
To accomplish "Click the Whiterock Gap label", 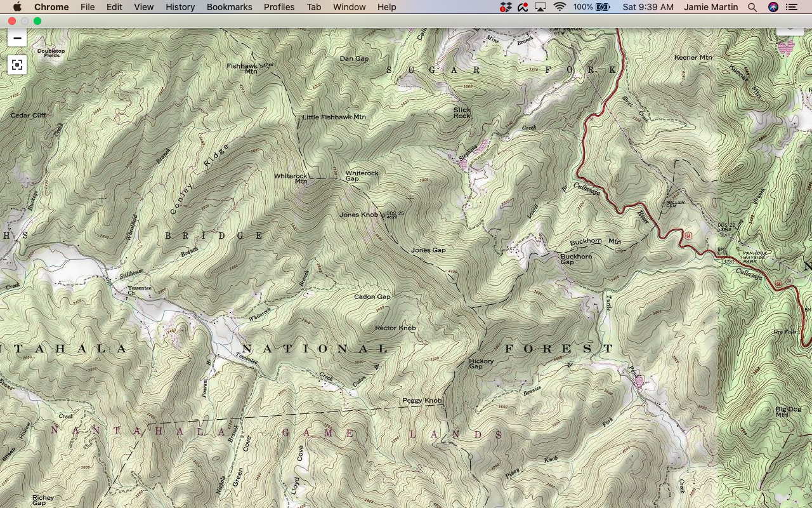I will click(362, 176).
